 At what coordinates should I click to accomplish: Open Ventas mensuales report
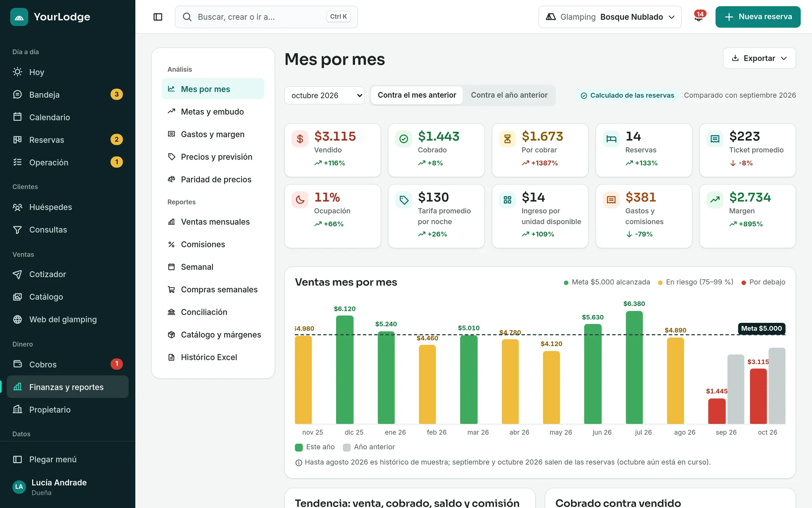click(x=213, y=222)
